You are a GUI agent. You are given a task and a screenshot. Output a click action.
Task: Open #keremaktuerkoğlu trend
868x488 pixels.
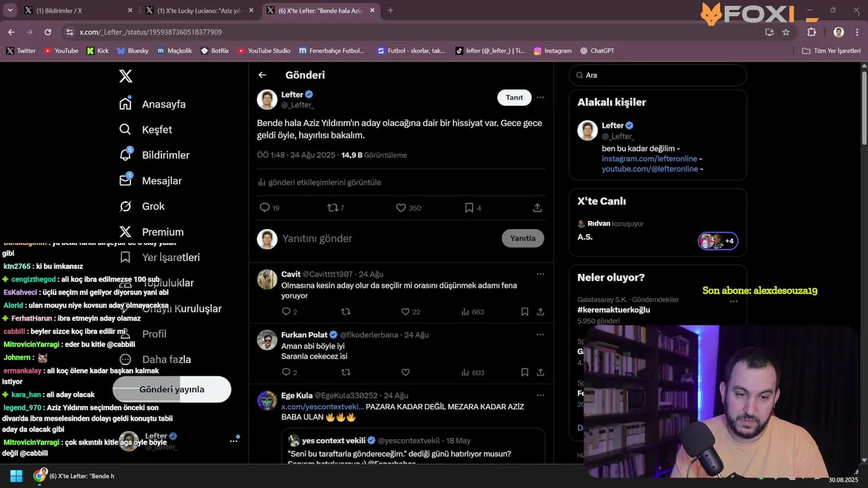[614, 310]
